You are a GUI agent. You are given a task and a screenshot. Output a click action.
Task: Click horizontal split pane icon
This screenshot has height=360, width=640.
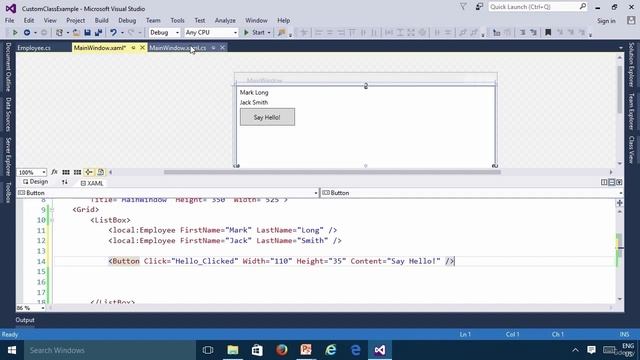click(x=611, y=182)
